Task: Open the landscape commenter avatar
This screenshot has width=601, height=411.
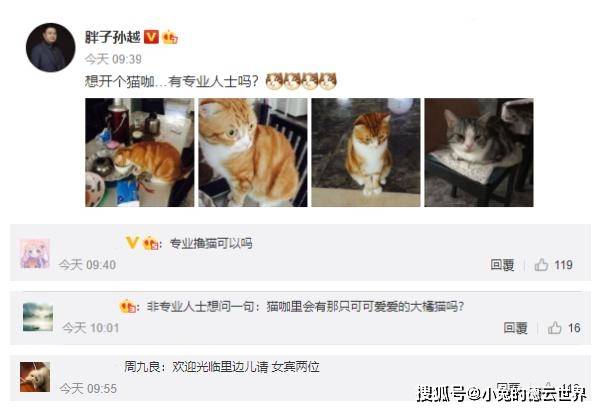Action: pyautogui.click(x=38, y=317)
